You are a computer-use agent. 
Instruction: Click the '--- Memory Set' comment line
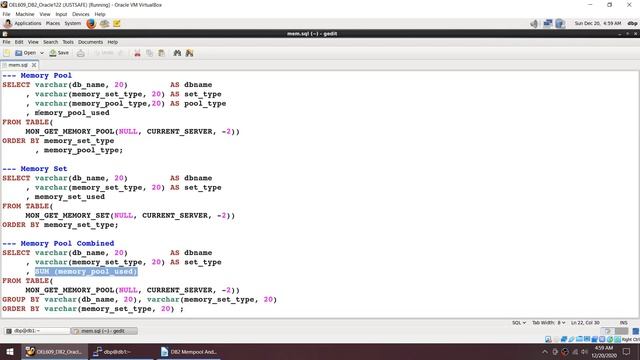point(35,169)
